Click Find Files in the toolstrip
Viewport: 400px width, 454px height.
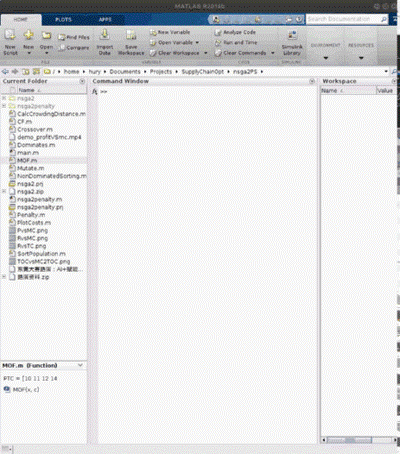pos(74,37)
